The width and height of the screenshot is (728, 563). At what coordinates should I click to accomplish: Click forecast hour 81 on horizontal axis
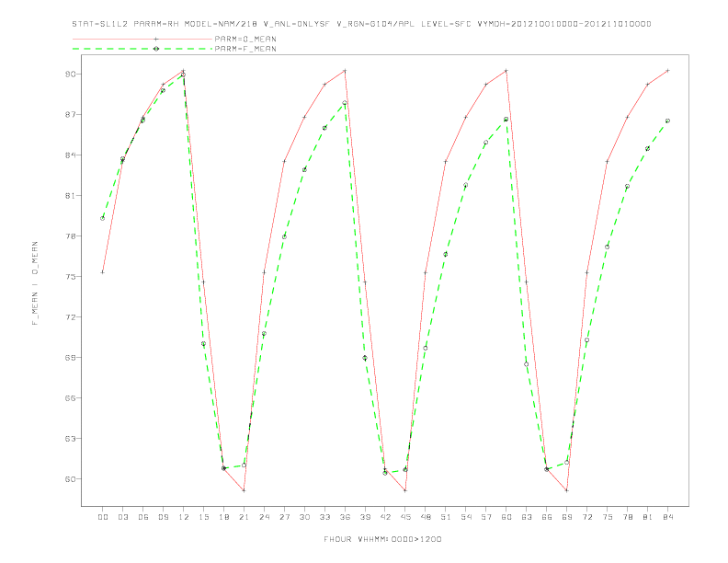(648, 517)
